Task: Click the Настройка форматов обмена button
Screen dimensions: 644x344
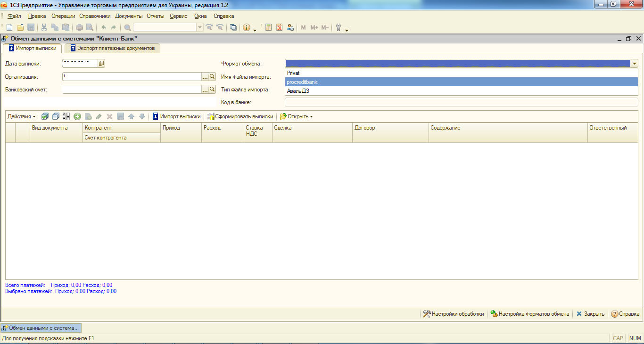Action: pos(530,314)
